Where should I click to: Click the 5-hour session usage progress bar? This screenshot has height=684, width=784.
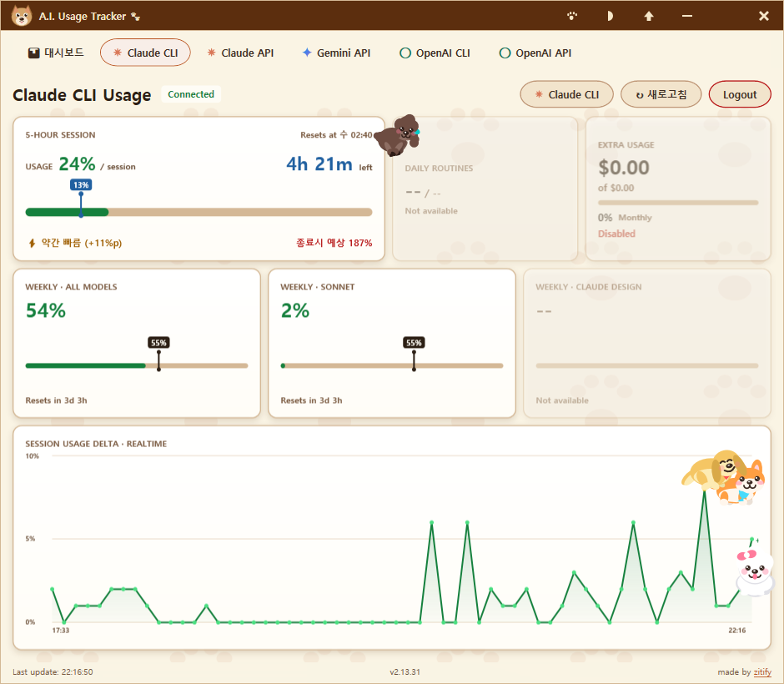[199, 212]
